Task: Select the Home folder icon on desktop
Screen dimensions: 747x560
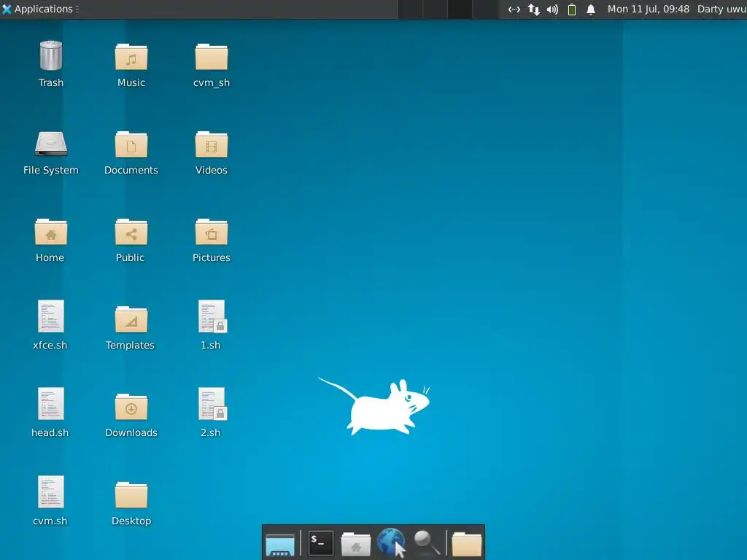Action: [51, 232]
